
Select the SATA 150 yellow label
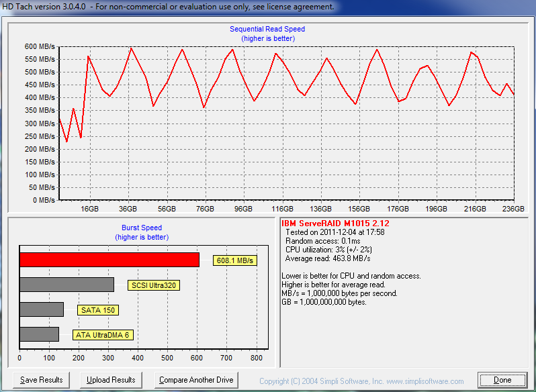[x=98, y=310]
